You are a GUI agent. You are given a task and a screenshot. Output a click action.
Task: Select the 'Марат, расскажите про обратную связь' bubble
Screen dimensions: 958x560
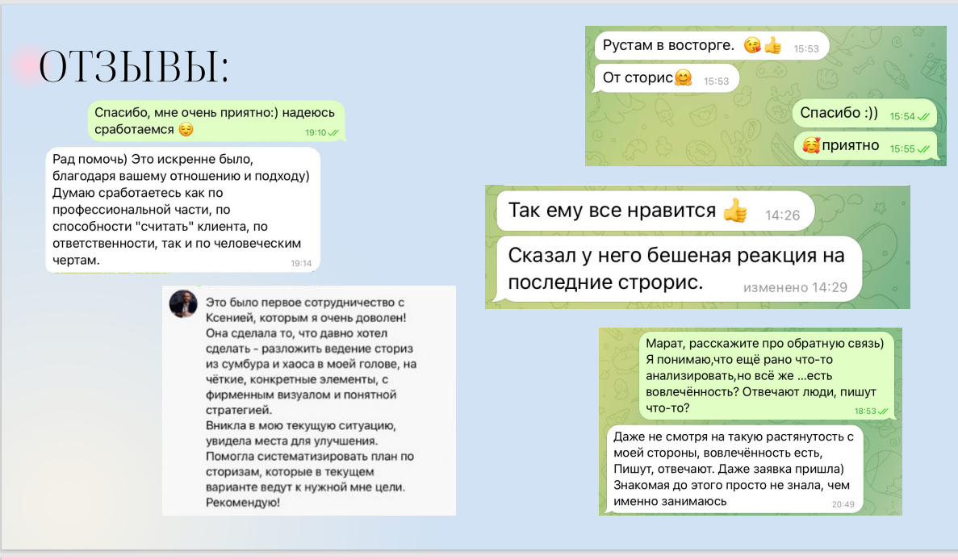pyautogui.click(x=767, y=375)
